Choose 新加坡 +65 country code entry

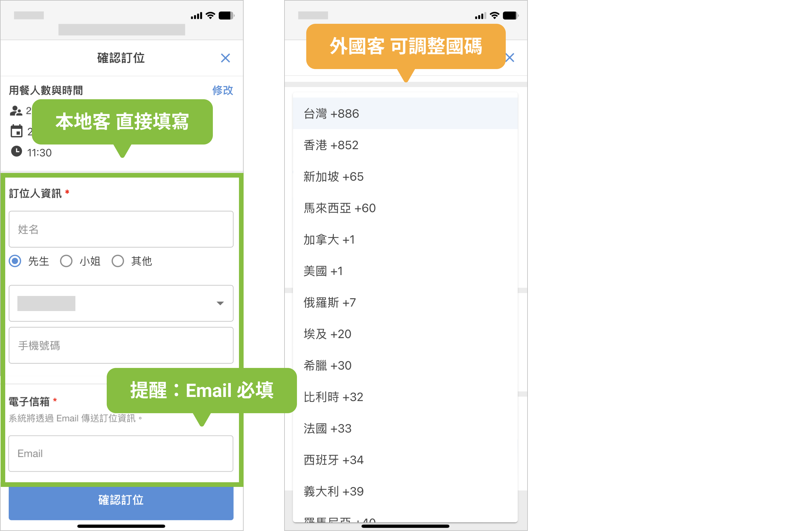[405, 177]
